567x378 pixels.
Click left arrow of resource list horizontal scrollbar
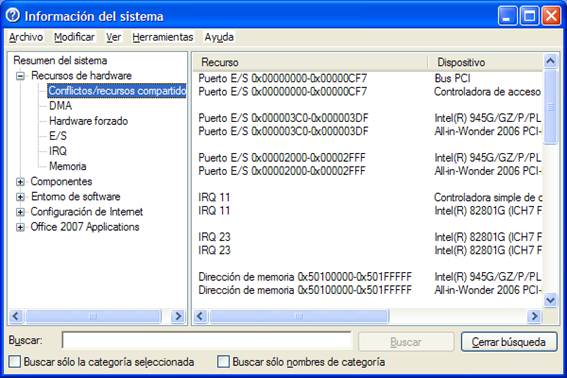(200, 316)
